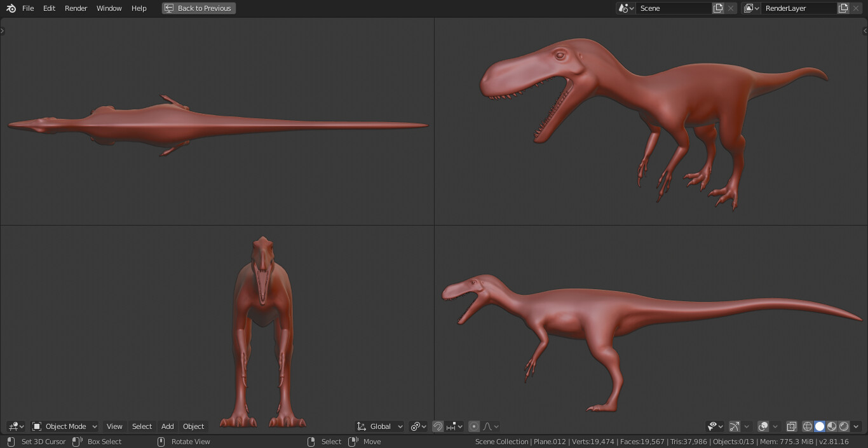Select material preview shading mode

tap(832, 426)
